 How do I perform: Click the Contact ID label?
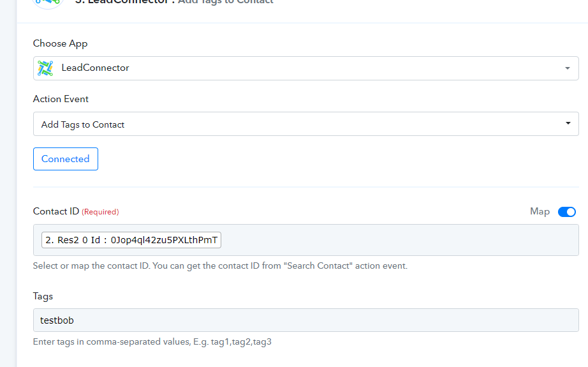tap(56, 211)
